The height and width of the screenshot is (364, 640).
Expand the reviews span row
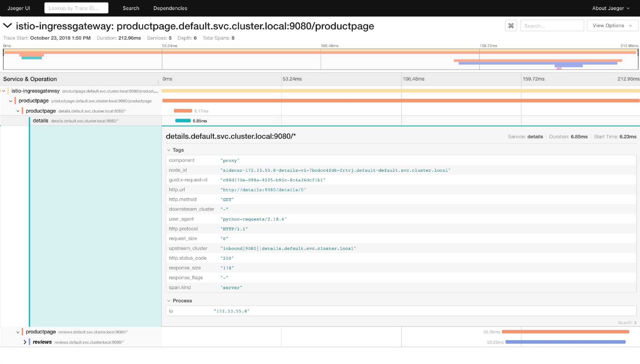pos(25,342)
